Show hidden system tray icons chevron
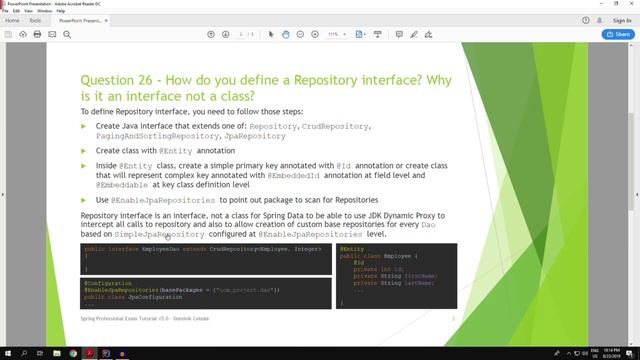640x360 pixels. (x=568, y=353)
